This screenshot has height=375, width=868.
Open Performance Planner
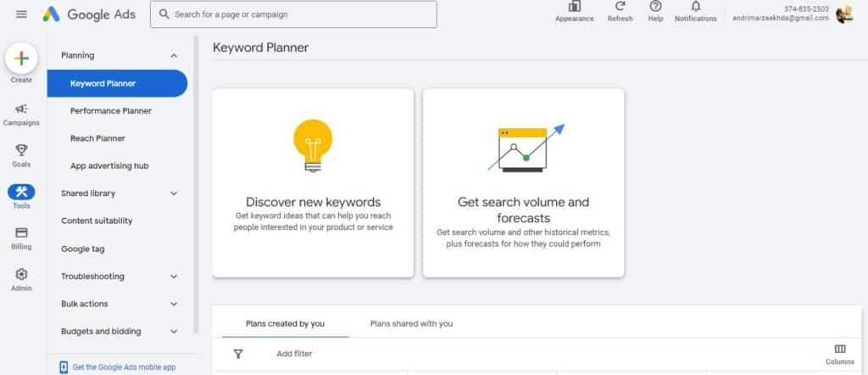pyautogui.click(x=111, y=111)
